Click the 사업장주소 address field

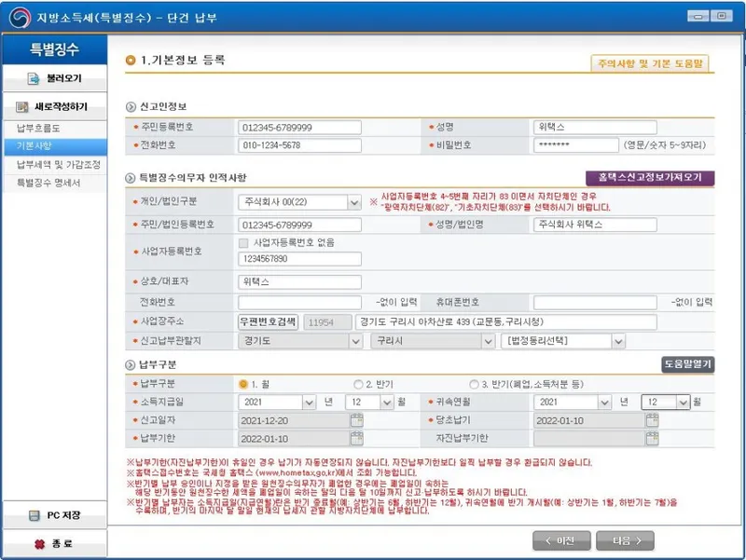point(506,322)
